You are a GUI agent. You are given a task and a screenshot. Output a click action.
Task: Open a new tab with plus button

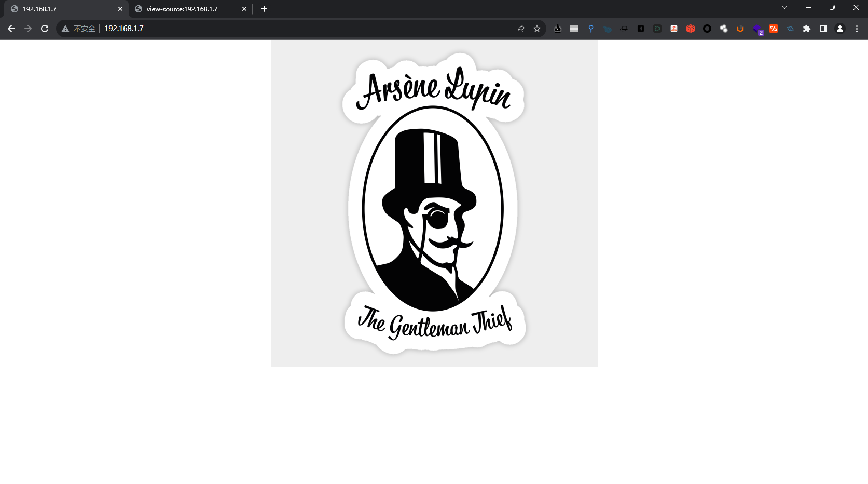tap(264, 9)
